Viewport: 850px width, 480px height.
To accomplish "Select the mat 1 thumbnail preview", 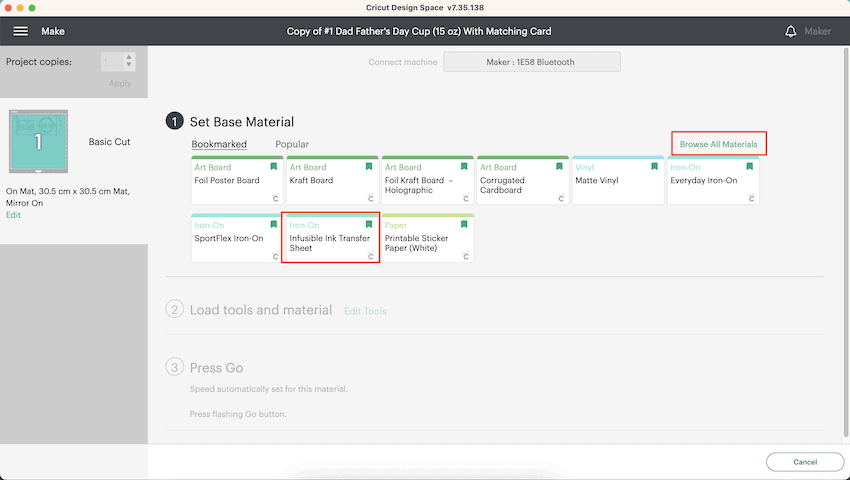I will tap(38, 142).
